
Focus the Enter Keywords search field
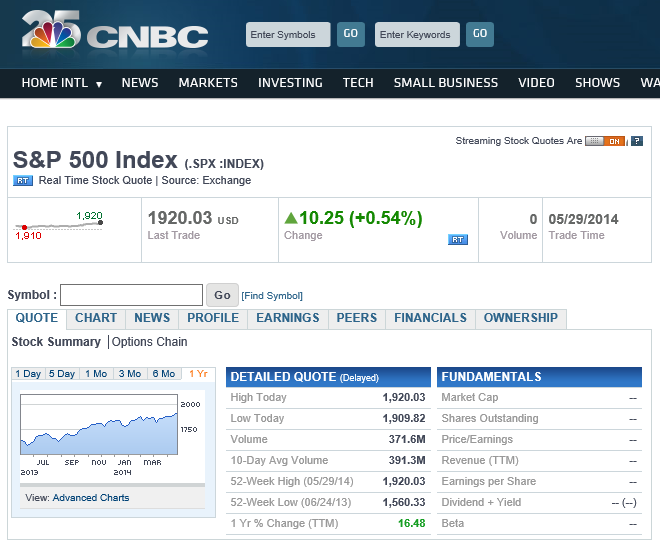click(x=417, y=35)
